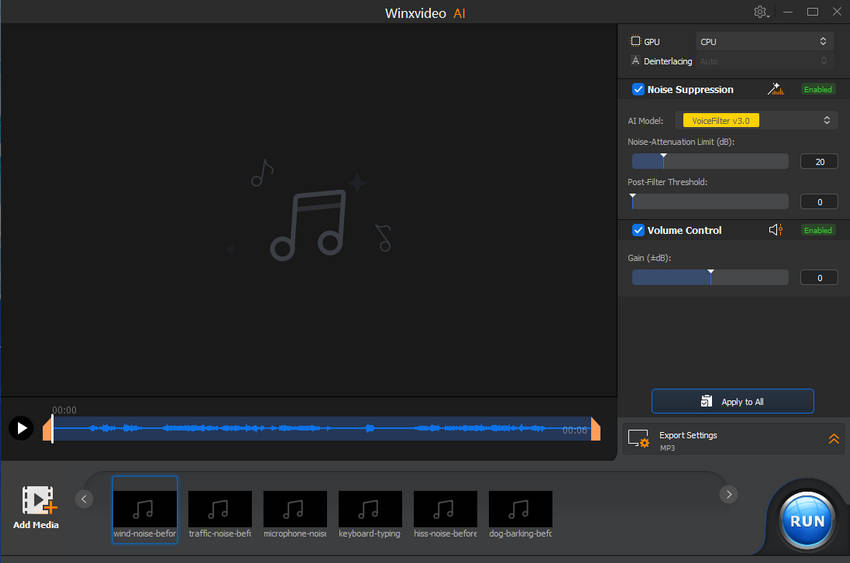Enable the GPU checkbox
The height and width of the screenshot is (563, 850).
coord(635,41)
